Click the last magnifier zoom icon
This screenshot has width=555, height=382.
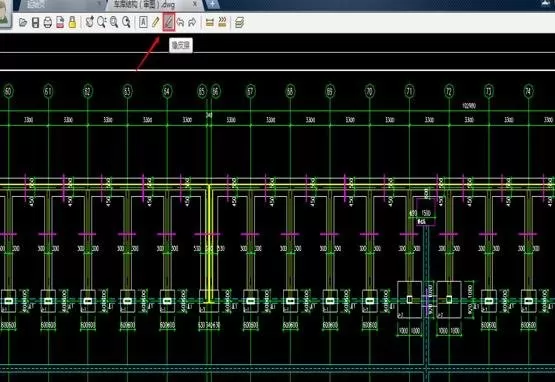(x=126, y=22)
